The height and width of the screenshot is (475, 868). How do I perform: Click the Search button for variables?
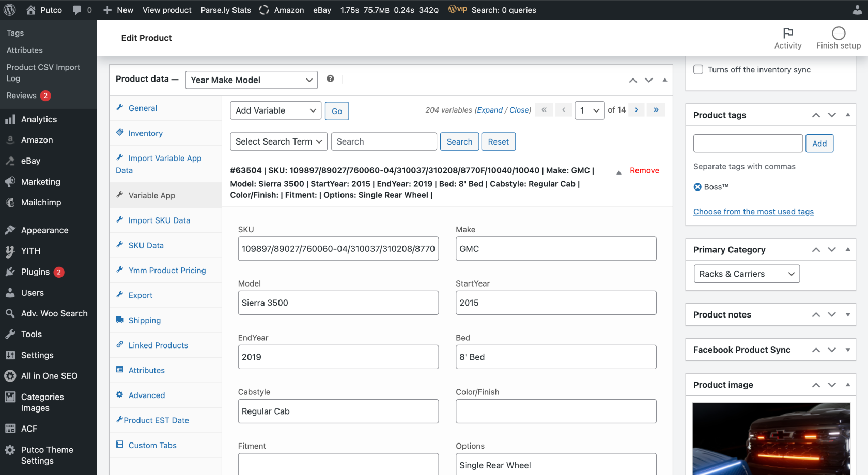point(459,141)
